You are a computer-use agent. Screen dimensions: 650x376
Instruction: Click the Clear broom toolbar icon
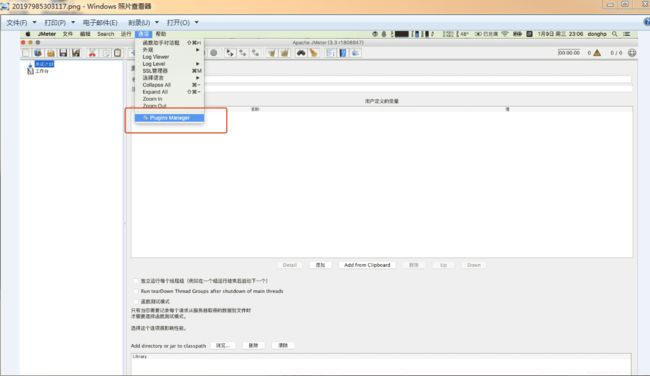point(272,53)
